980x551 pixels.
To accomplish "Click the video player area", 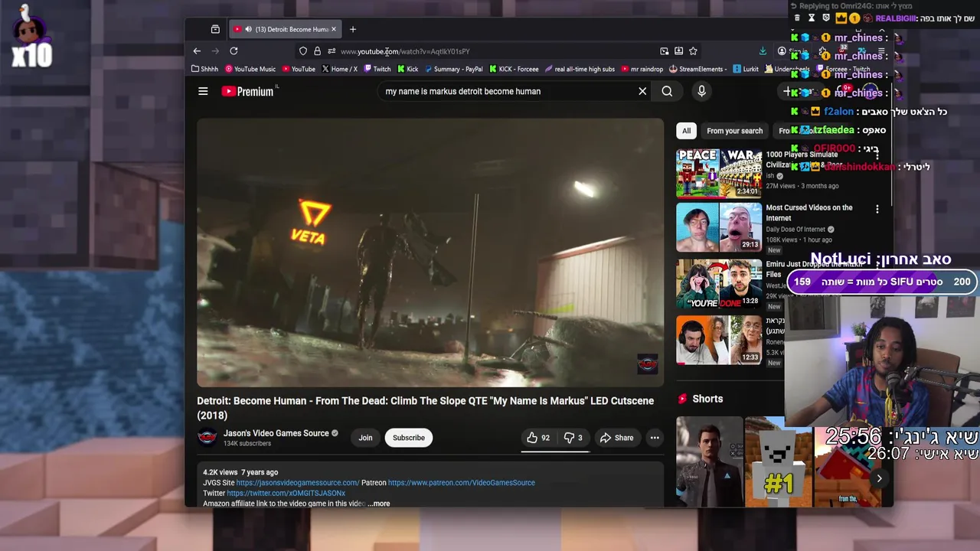I will tap(430, 253).
